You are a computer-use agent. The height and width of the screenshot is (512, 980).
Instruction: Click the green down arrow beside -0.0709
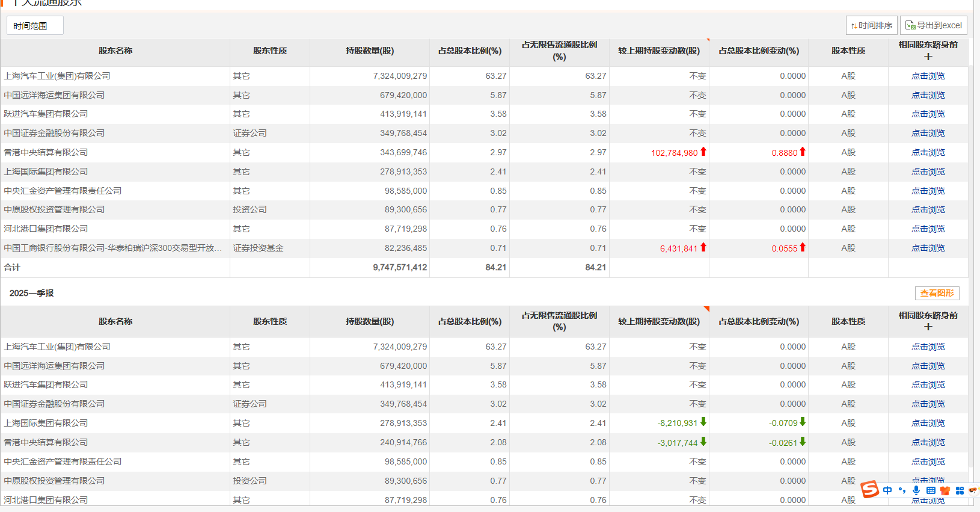click(x=803, y=422)
